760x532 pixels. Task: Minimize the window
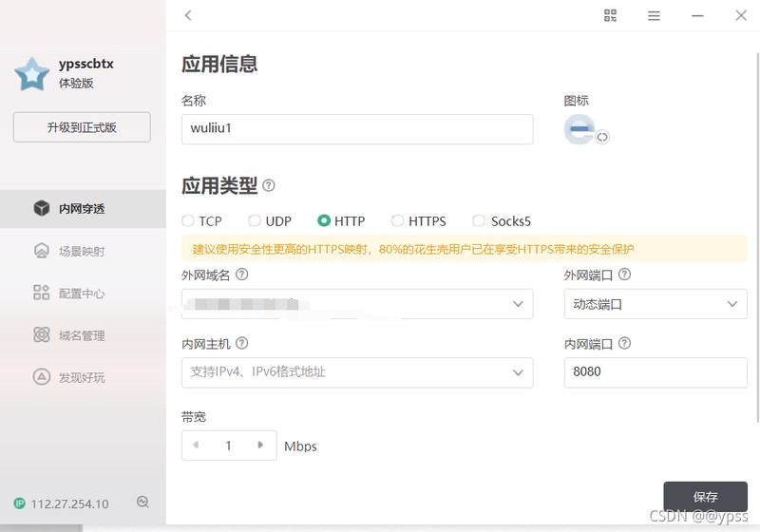click(x=697, y=16)
